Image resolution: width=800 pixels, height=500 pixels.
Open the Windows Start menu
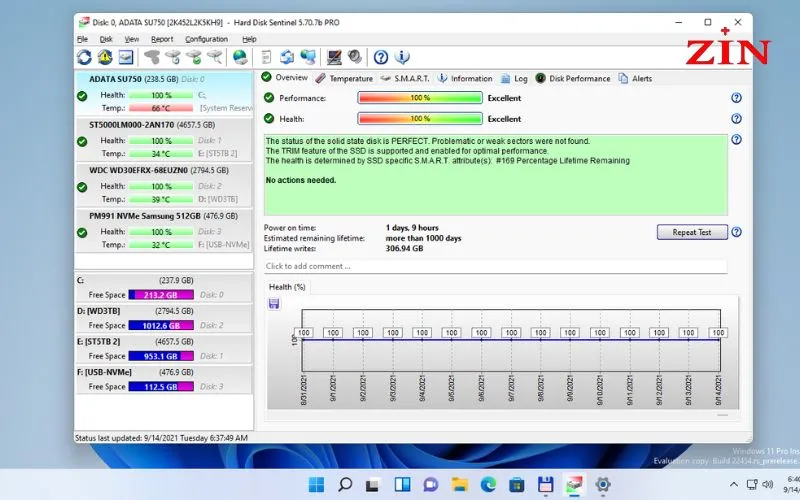317,485
